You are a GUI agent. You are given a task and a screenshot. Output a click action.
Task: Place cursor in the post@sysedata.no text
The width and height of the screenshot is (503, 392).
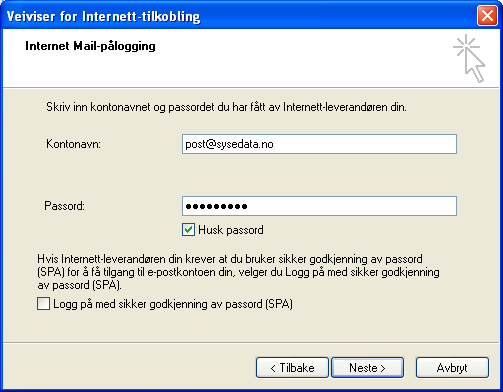tap(229, 144)
